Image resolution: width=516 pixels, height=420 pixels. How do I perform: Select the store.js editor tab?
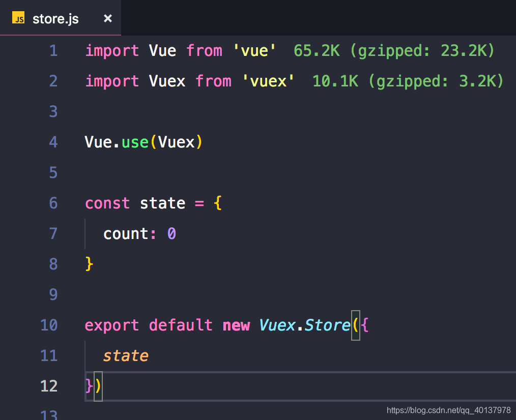(x=60, y=18)
